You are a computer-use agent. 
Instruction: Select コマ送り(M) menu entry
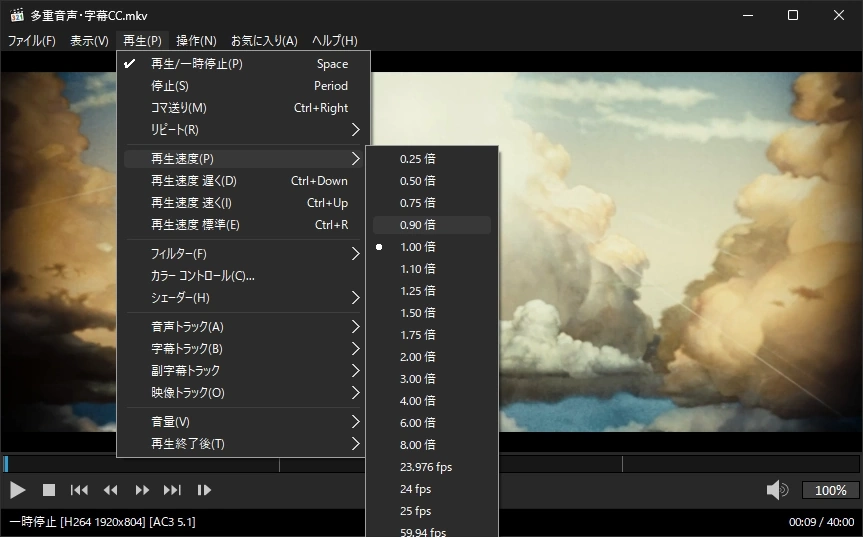point(242,108)
